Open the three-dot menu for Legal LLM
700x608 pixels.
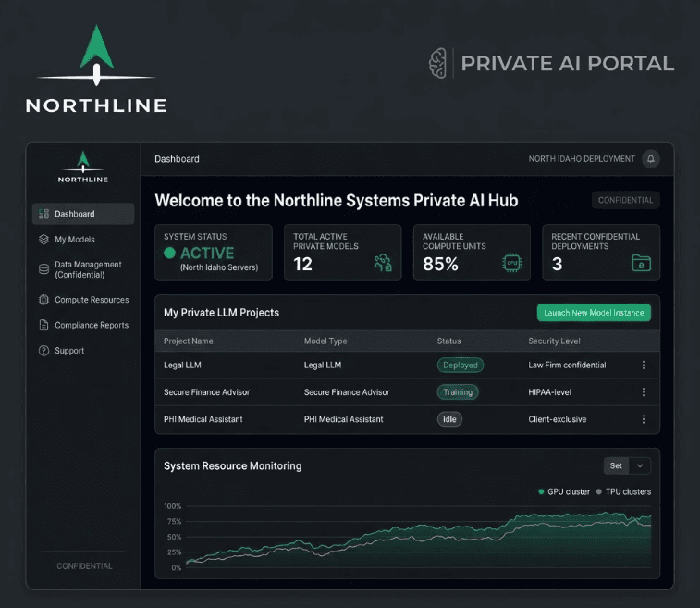644,366
